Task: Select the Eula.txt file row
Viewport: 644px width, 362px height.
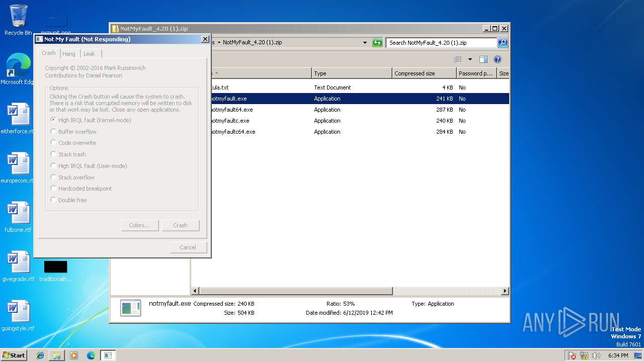Action: tap(351, 87)
